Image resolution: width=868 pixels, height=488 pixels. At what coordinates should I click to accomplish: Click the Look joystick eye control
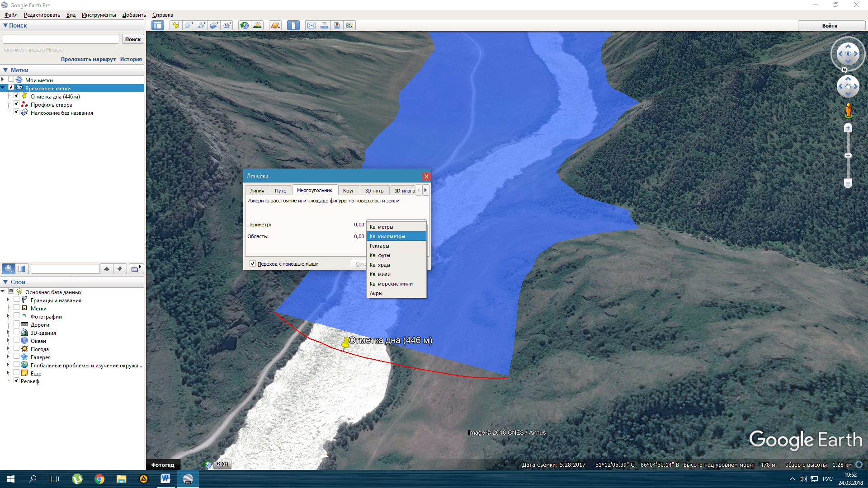[x=848, y=54]
